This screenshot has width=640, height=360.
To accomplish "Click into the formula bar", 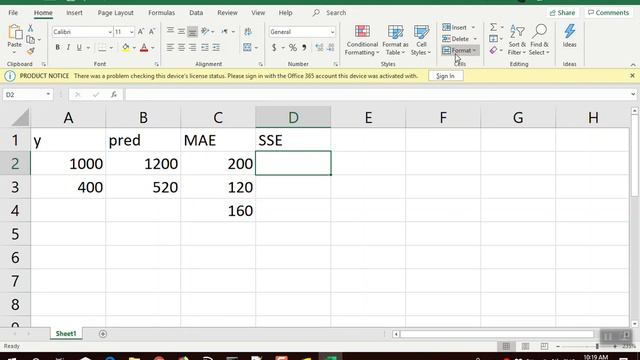I will (x=376, y=94).
